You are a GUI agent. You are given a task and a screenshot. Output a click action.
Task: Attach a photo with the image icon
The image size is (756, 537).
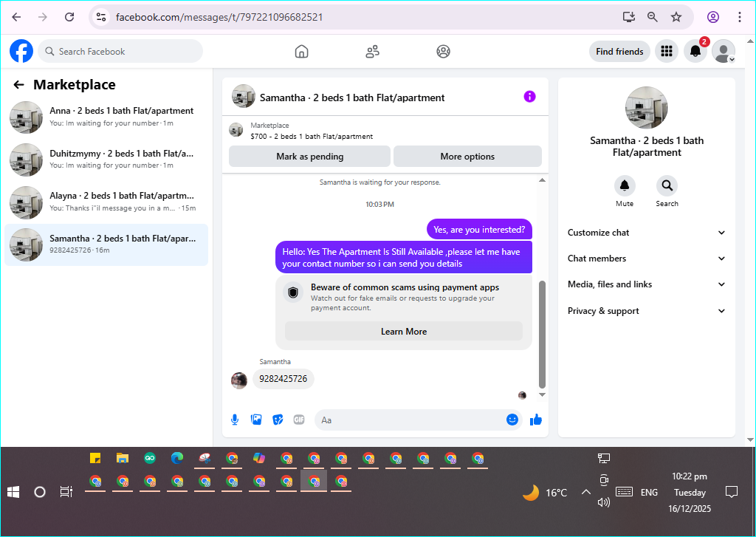coord(256,420)
